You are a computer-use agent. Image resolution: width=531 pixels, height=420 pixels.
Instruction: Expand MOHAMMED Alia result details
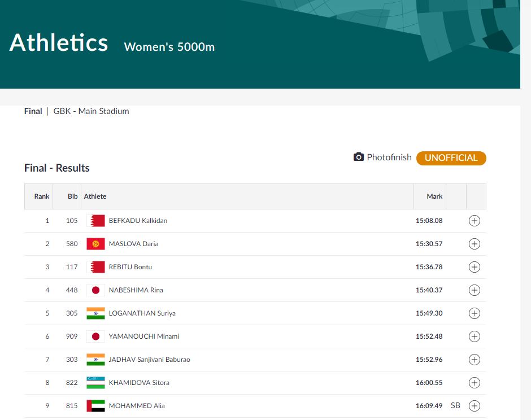[475, 406]
